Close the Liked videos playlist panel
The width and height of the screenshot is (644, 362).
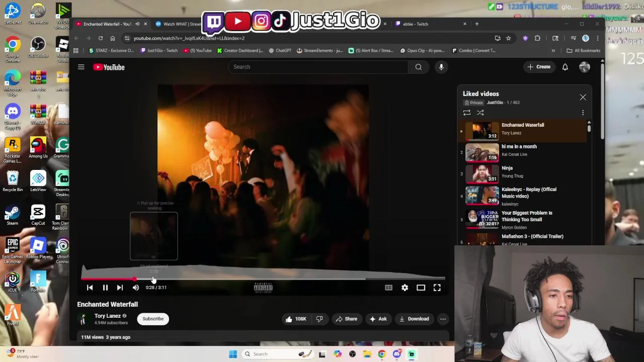click(x=583, y=97)
